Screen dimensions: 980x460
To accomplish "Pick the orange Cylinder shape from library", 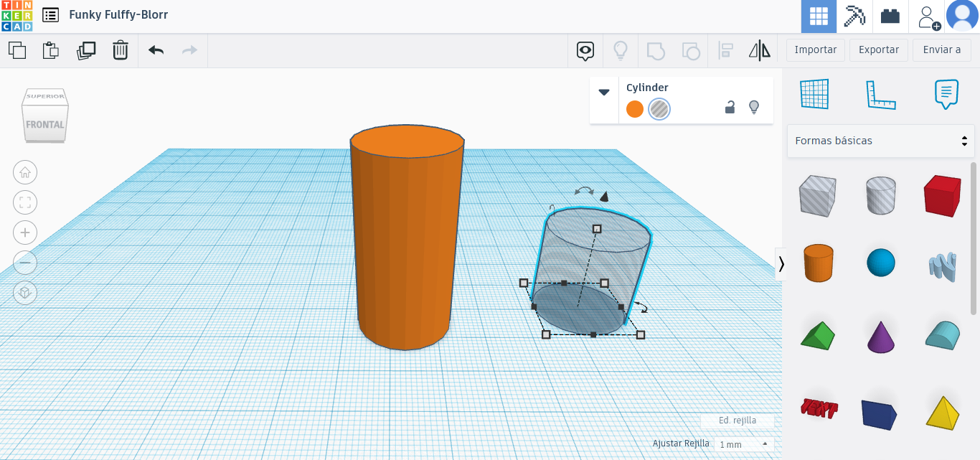I will click(x=818, y=263).
